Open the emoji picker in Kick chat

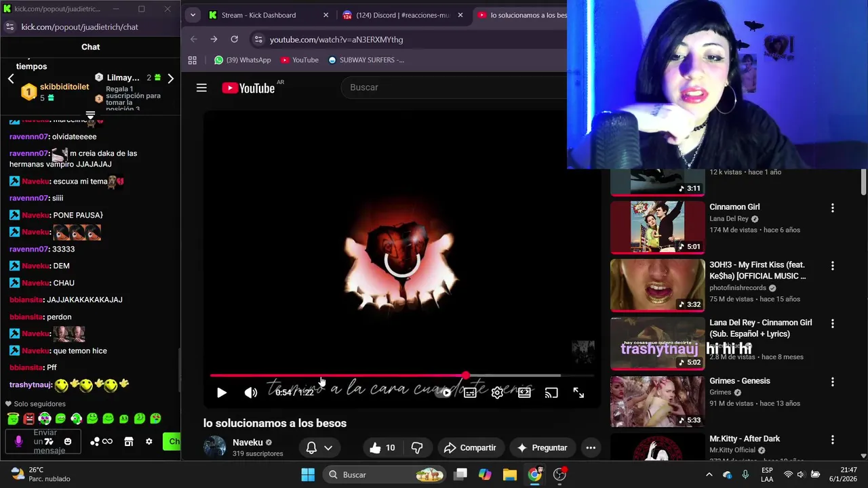(68, 441)
